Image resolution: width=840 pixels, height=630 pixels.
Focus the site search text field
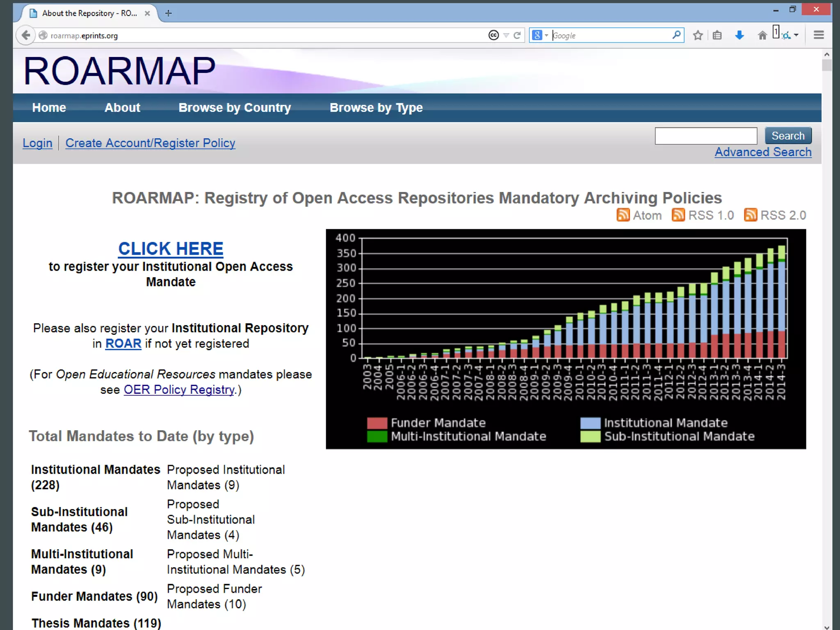click(x=705, y=136)
